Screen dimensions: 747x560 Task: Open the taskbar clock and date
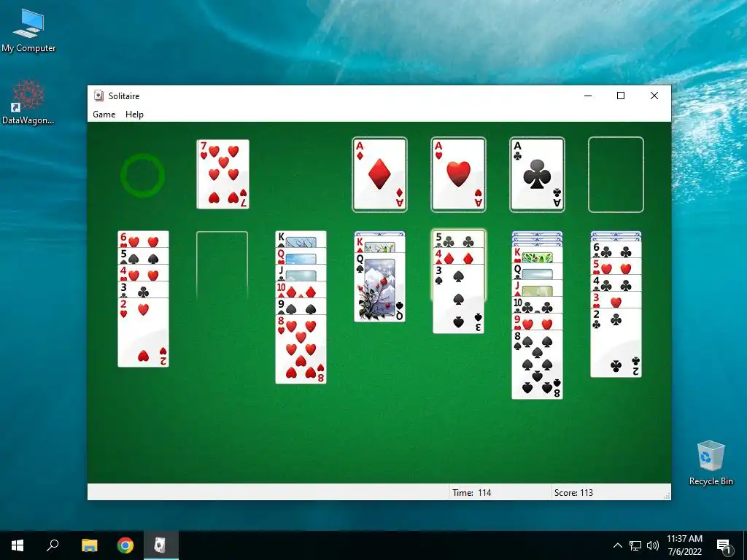(684, 545)
